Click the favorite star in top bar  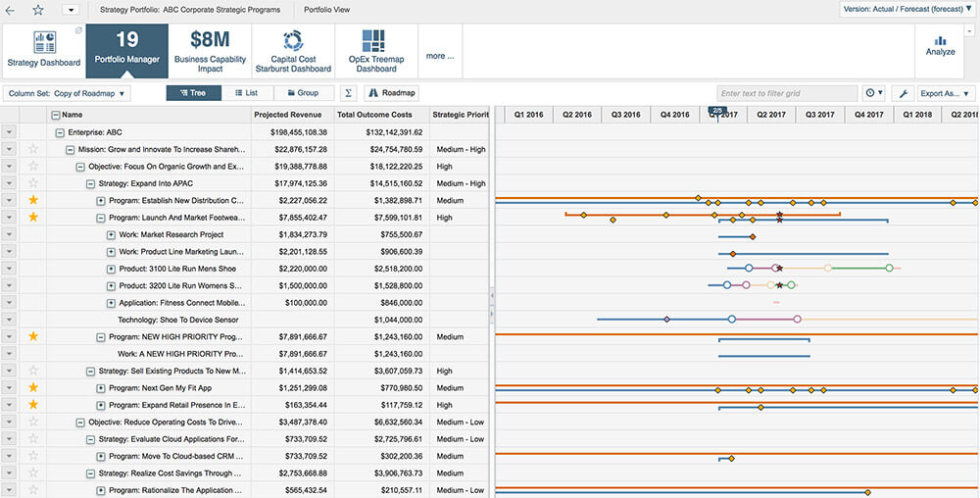[x=38, y=10]
